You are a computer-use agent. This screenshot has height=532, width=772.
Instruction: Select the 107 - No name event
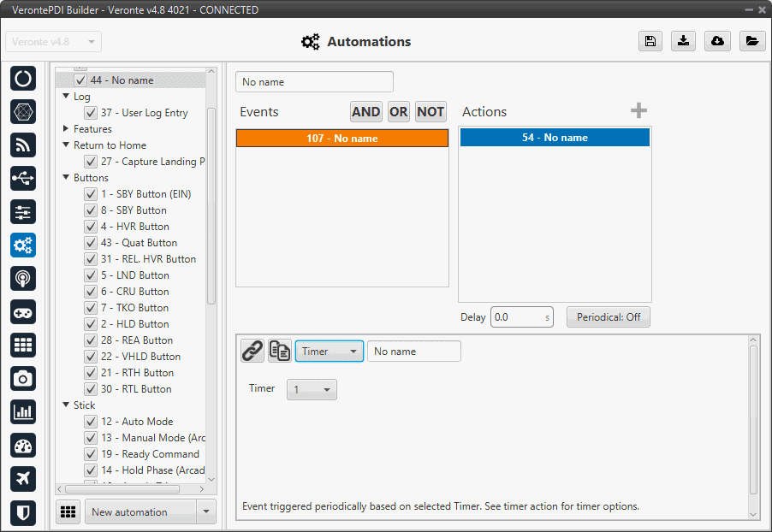coord(342,139)
